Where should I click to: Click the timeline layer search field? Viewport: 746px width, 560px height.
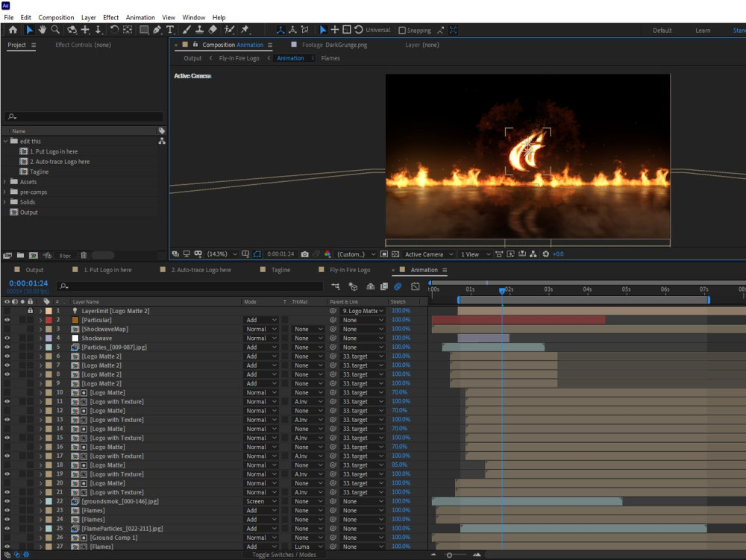(x=190, y=286)
